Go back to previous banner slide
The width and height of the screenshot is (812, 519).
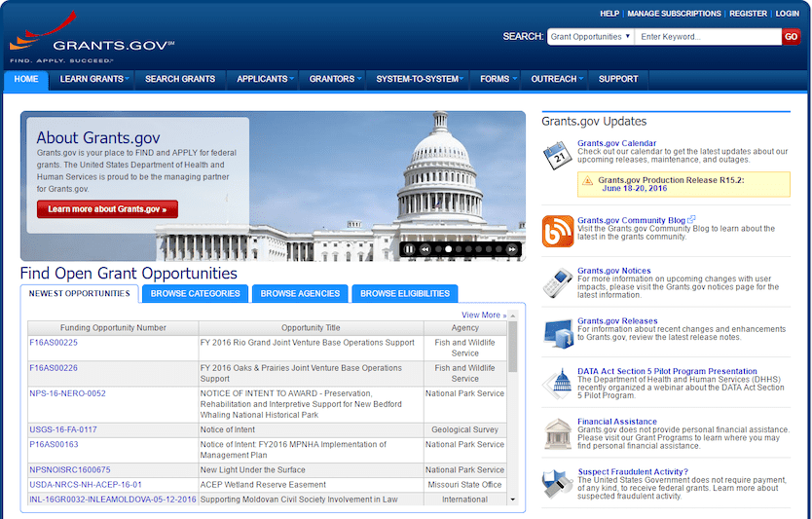pyautogui.click(x=425, y=249)
